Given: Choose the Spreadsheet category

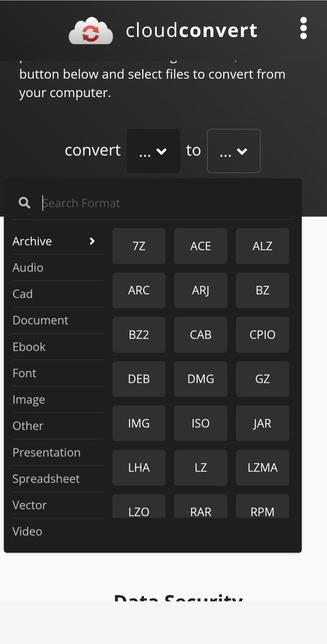Looking at the screenshot, I should pos(46,478).
